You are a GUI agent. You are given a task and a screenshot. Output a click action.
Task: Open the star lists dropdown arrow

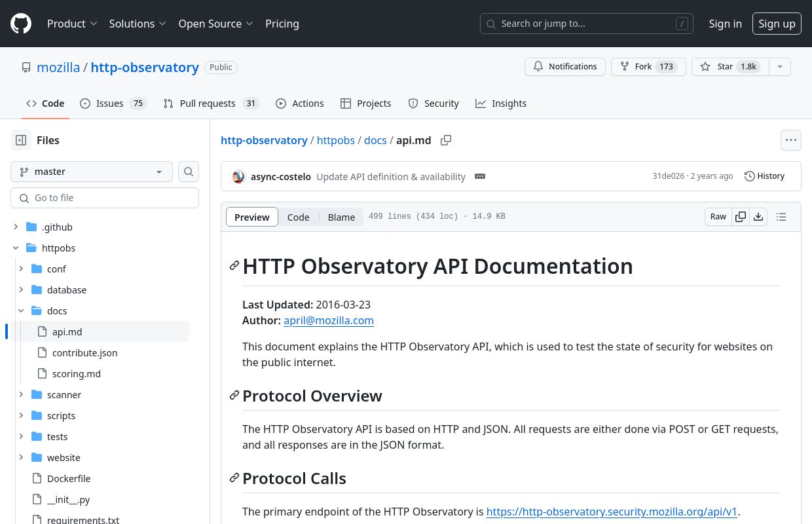tap(779, 67)
